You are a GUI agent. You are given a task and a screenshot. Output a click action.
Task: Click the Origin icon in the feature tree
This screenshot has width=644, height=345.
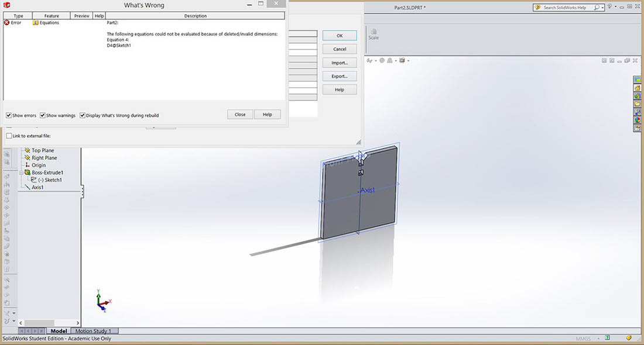(27, 165)
